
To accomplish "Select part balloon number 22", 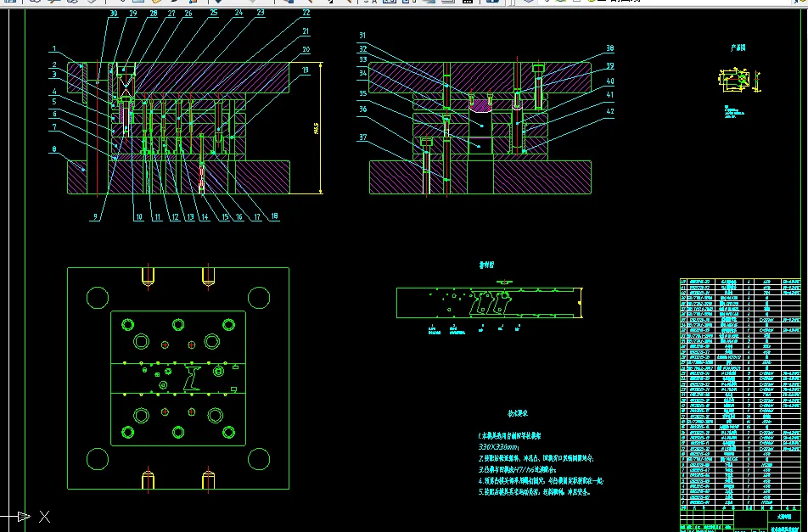I will (306, 13).
